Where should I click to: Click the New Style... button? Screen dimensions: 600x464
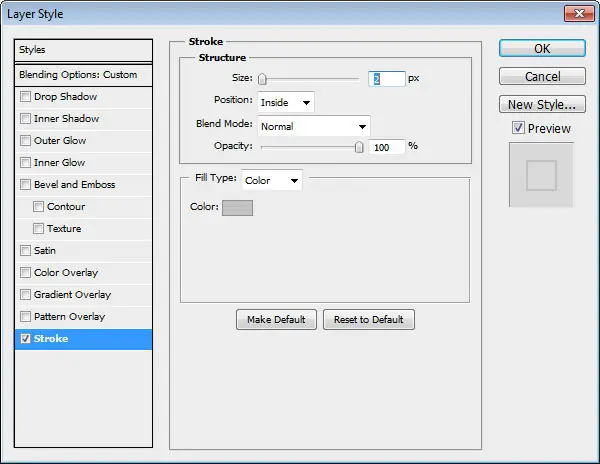coord(542,104)
